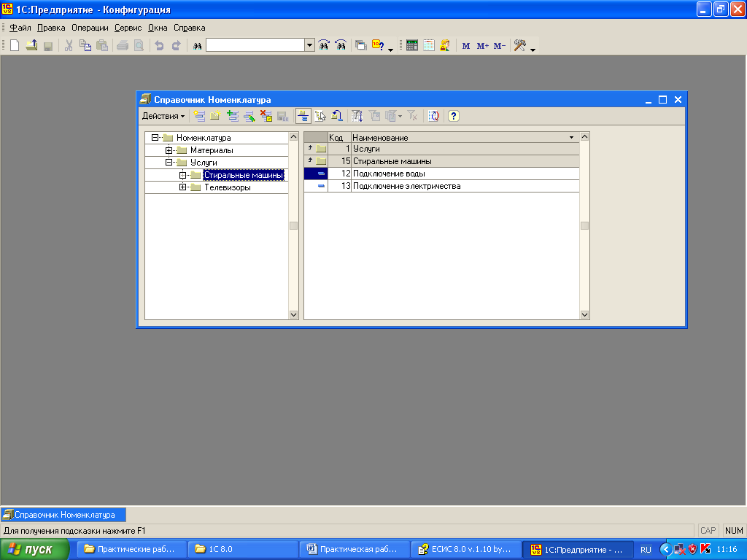This screenshot has width=747, height=560.
Task: Click the Undo arrow icon
Action: click(159, 46)
